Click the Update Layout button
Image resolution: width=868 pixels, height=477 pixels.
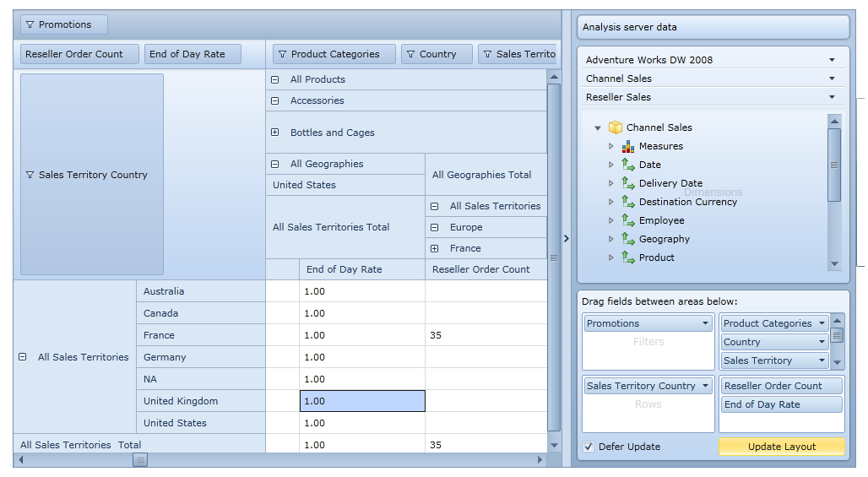(x=781, y=447)
